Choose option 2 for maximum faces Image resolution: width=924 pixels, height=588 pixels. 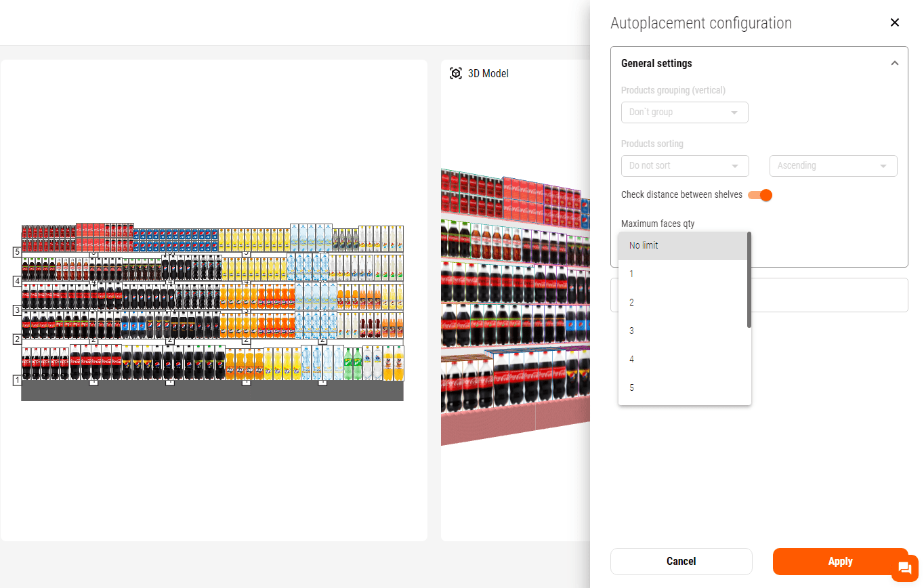pos(683,302)
